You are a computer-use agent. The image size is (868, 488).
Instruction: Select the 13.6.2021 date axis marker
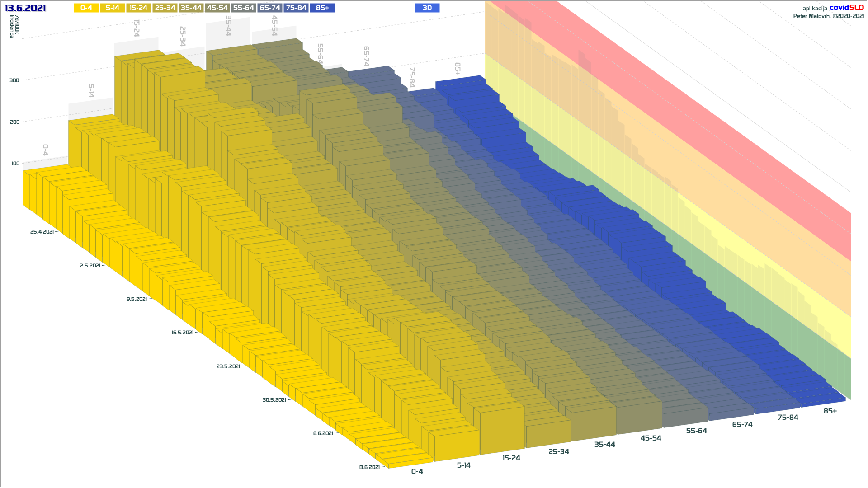coord(369,467)
